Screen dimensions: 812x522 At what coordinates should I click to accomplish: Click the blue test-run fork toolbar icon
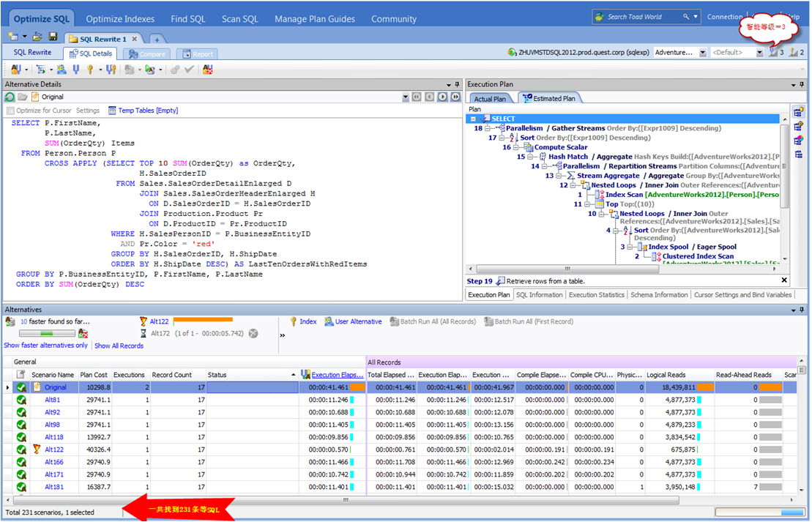click(76, 70)
